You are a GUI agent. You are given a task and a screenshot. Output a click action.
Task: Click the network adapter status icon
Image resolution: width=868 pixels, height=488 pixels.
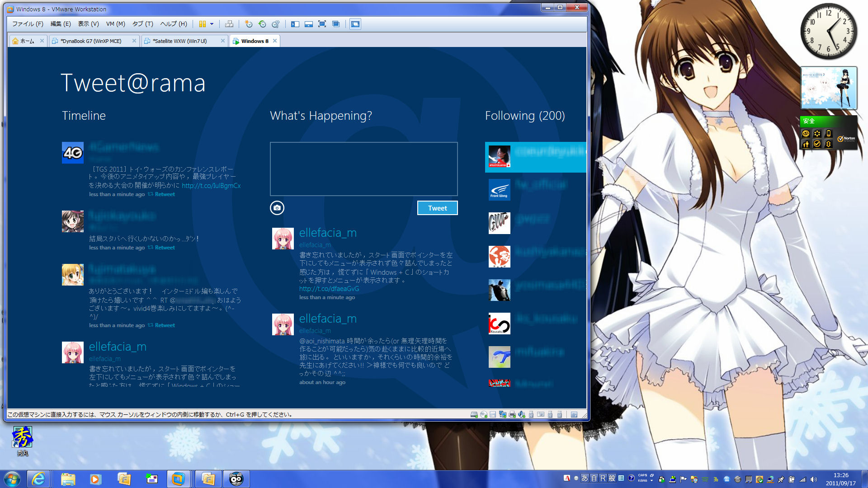click(x=502, y=414)
